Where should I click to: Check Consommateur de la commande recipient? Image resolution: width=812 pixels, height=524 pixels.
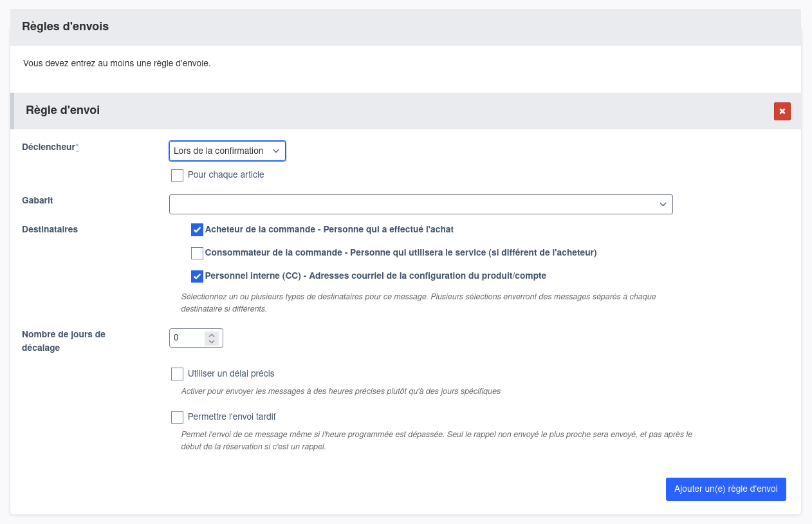(x=197, y=253)
